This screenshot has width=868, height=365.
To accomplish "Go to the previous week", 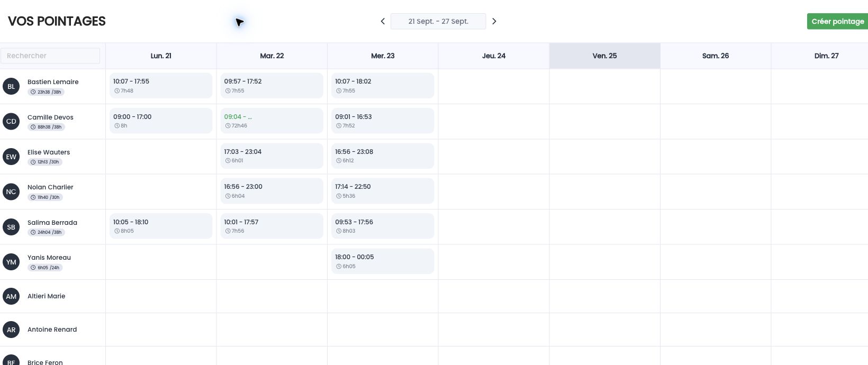I will pyautogui.click(x=383, y=21).
